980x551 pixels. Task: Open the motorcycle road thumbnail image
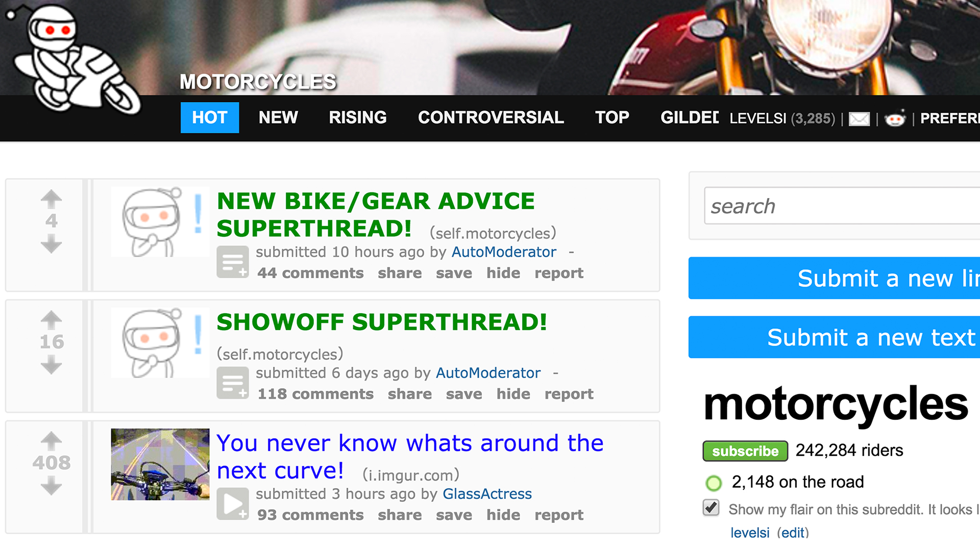160,464
